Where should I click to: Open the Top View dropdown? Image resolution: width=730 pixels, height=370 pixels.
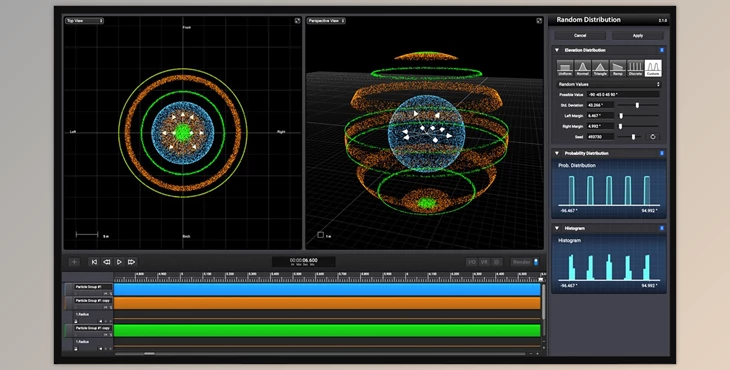pos(84,21)
